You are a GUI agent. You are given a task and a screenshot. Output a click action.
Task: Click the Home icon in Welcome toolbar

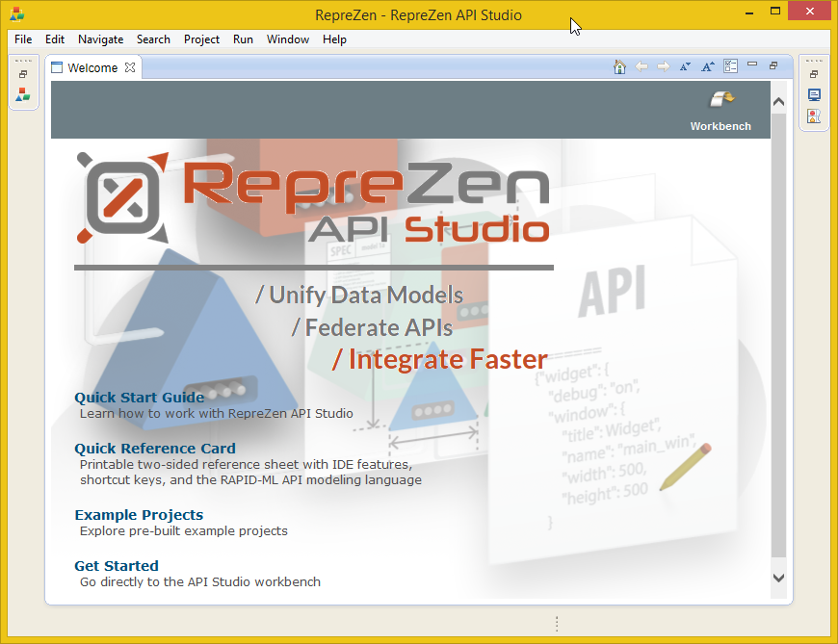[619, 66]
